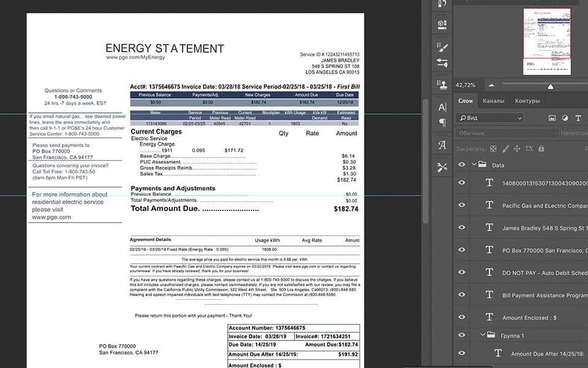
Task: Select the Amount Due After 14/25/19 layer name
Action: (548, 354)
